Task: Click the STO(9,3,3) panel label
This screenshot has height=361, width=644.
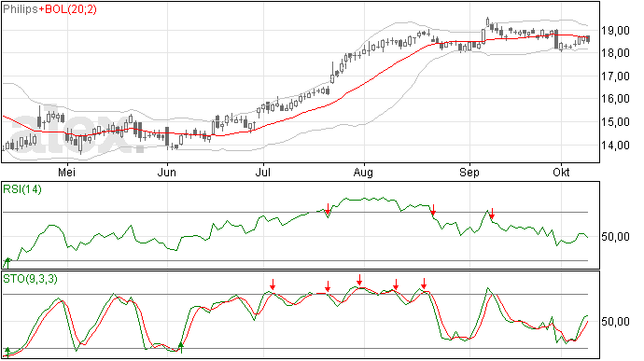Action: (30, 279)
